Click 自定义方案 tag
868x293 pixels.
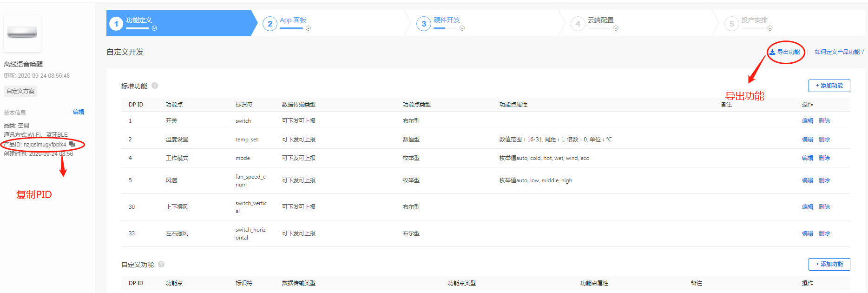pyautogui.click(x=20, y=91)
